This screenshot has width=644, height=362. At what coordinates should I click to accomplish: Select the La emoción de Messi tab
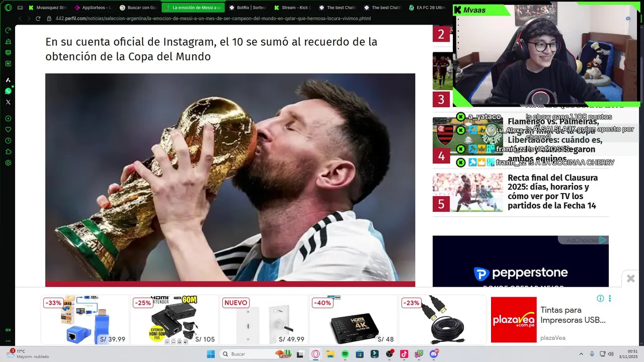(193, 8)
